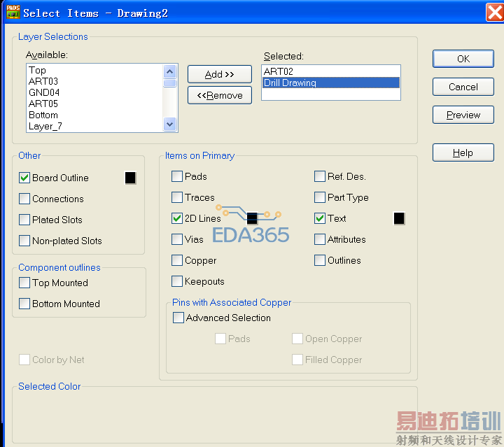The image size is (504, 447).
Task: Enable the Non-plated Slots checkbox
Action: [x=24, y=241]
